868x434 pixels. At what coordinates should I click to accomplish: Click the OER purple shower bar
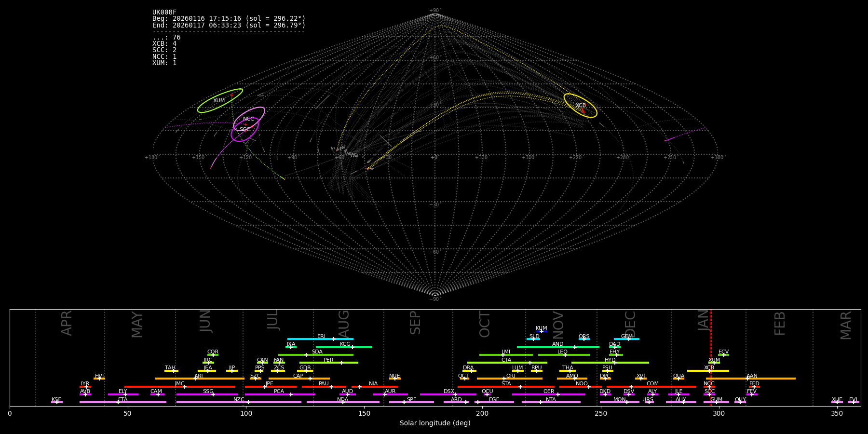pos(548,394)
